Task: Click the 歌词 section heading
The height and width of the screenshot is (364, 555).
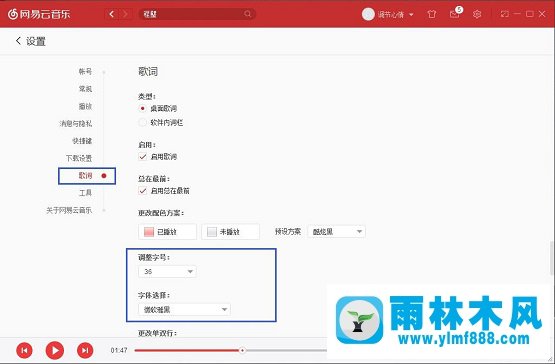Action: click(148, 72)
